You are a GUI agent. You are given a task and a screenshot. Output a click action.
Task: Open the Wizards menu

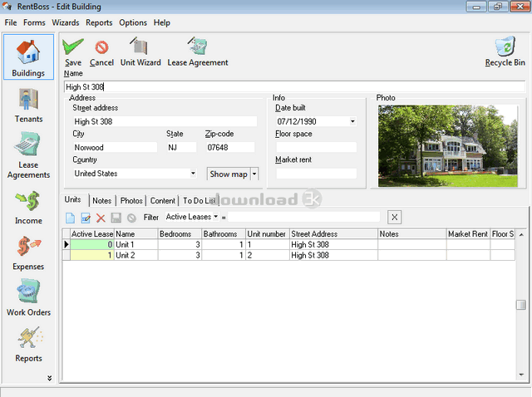66,22
